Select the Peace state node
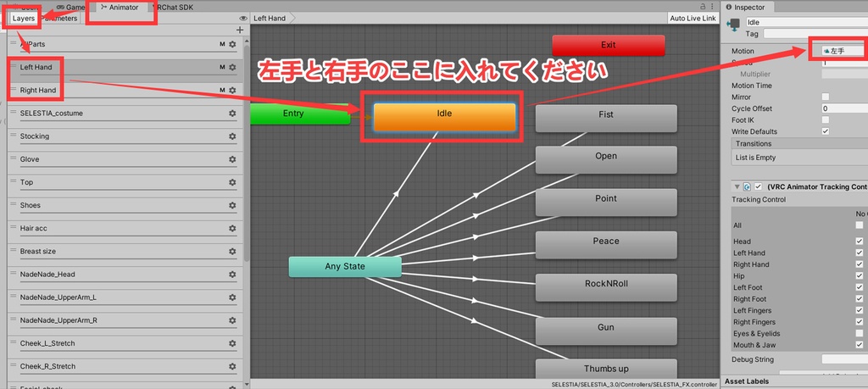The width and height of the screenshot is (868, 389). 605,245
